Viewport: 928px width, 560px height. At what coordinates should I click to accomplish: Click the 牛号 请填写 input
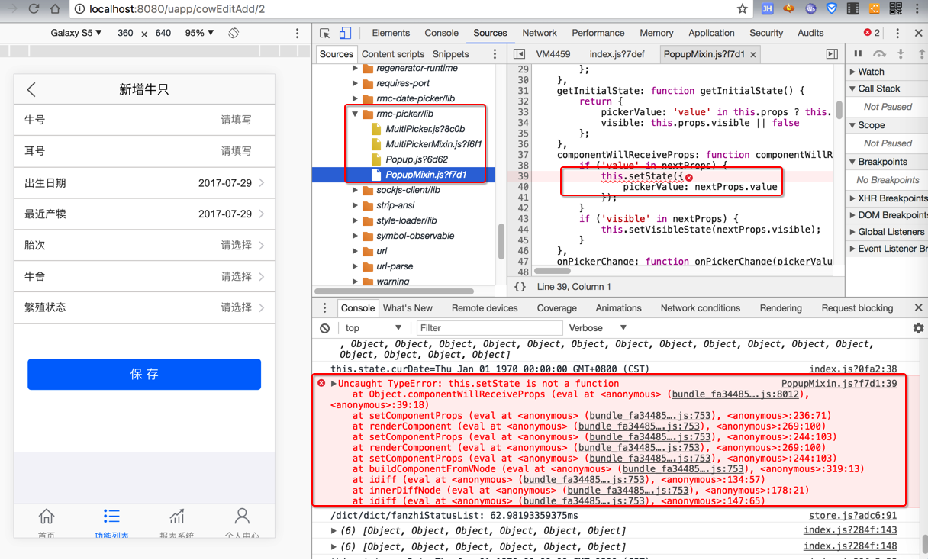[144, 120]
